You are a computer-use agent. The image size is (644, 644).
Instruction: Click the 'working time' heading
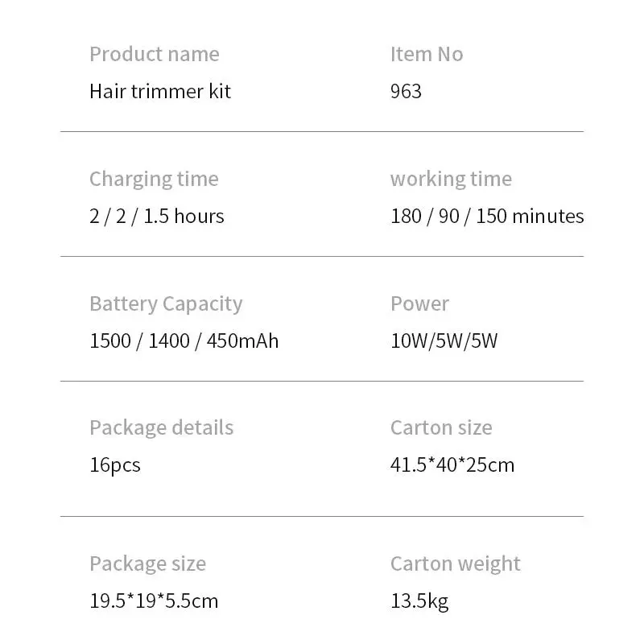451,180
